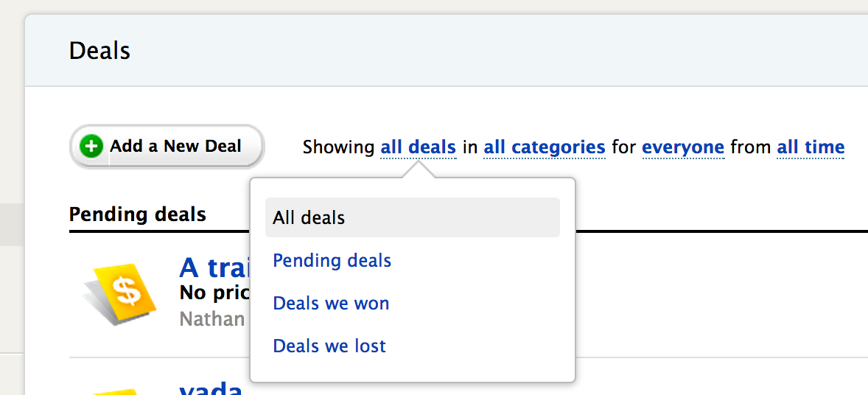Click the "Pending deals" section heading
Screen dimensions: 868x395
pos(138,214)
